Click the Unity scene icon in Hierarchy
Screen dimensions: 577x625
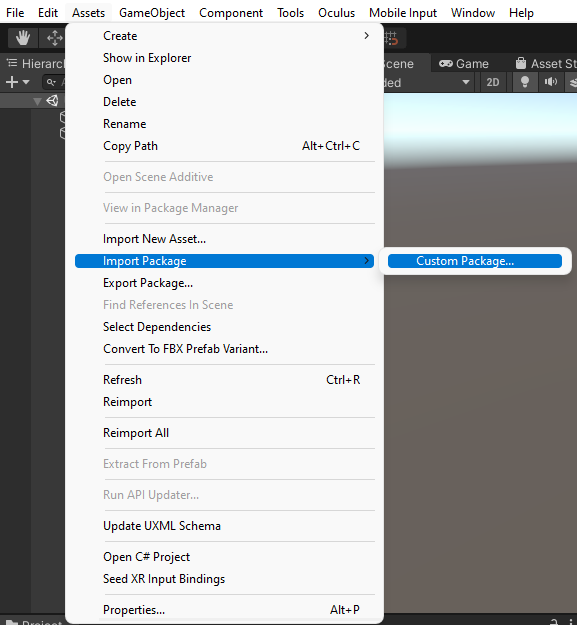pyautogui.click(x=52, y=100)
